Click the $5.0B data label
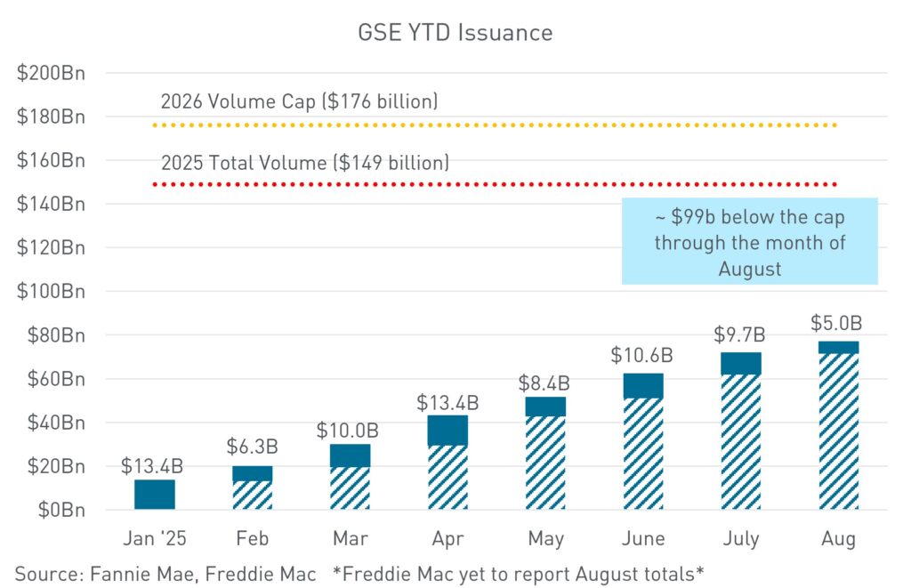Screen dimensions: 911x588 point(836,323)
